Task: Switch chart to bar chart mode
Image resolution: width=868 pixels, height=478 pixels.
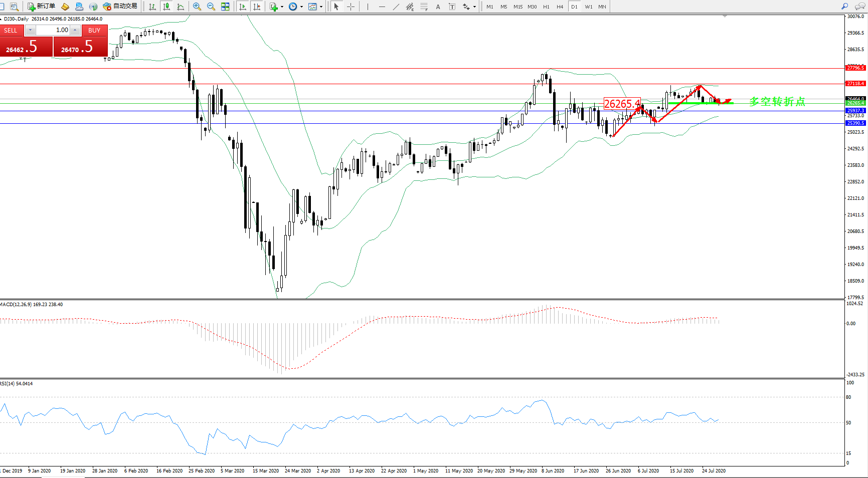Action: point(152,7)
